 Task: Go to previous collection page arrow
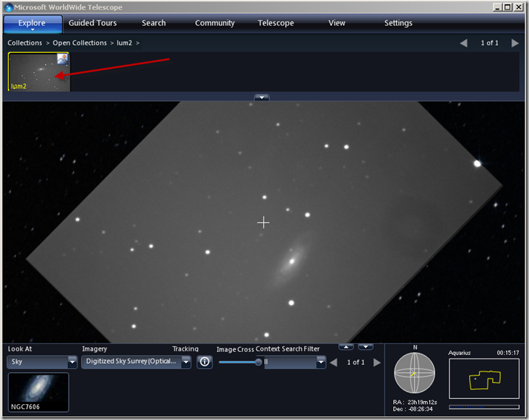464,43
